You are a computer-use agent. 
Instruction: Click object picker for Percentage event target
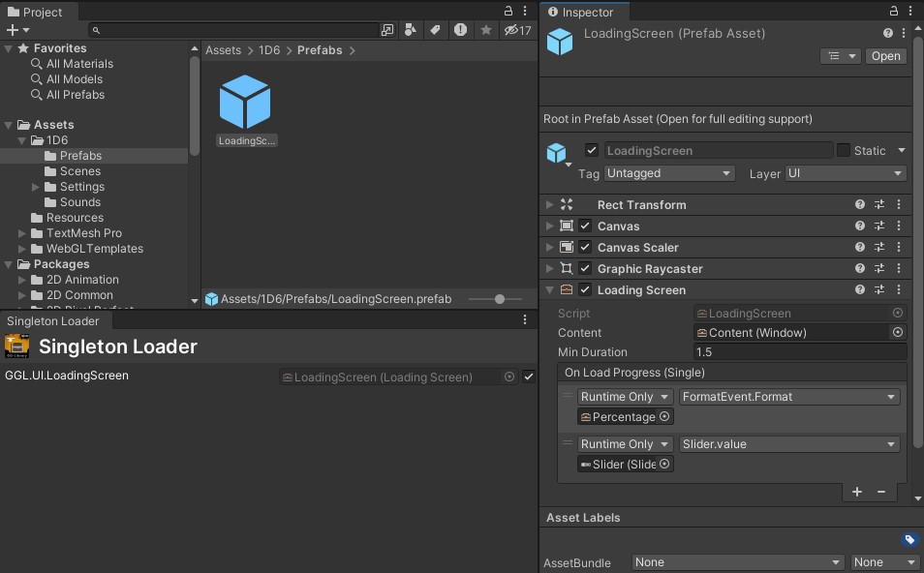click(x=664, y=416)
